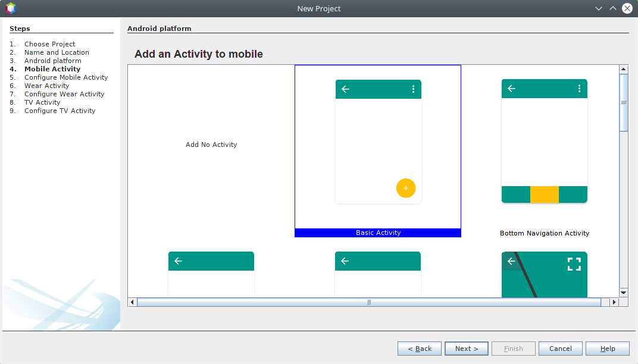Image resolution: width=638 pixels, height=364 pixels.
Task: Click the vertical scrollbar's down arrow
Action: coord(623,292)
